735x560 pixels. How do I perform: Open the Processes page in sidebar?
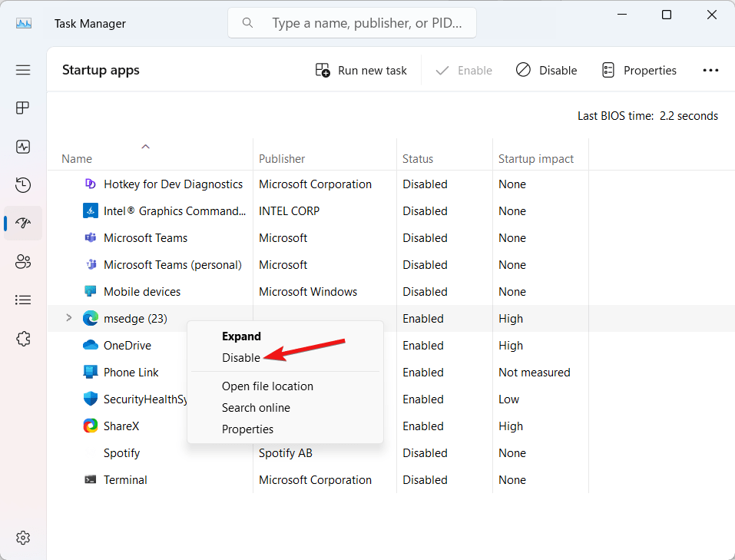click(x=23, y=108)
